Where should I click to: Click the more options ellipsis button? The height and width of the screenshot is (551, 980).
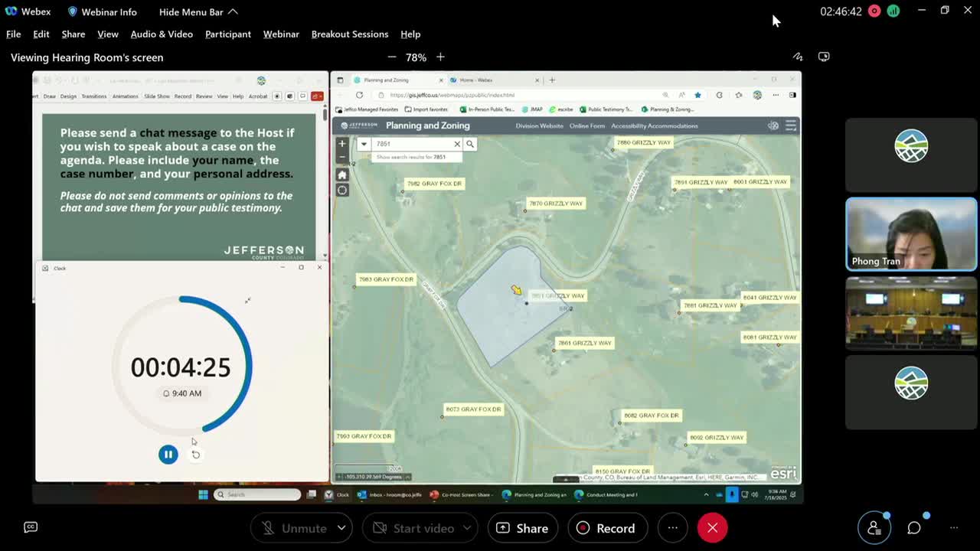click(x=672, y=528)
